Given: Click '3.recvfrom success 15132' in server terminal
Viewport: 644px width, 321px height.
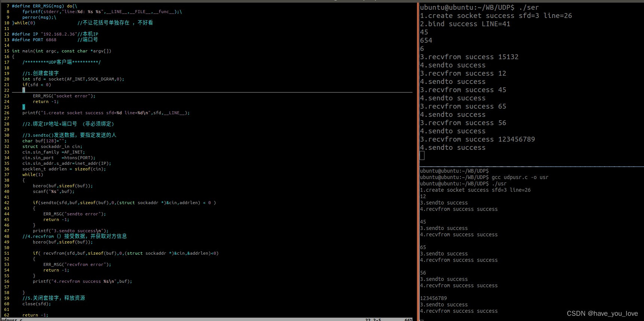Looking at the screenshot, I should tap(469, 57).
